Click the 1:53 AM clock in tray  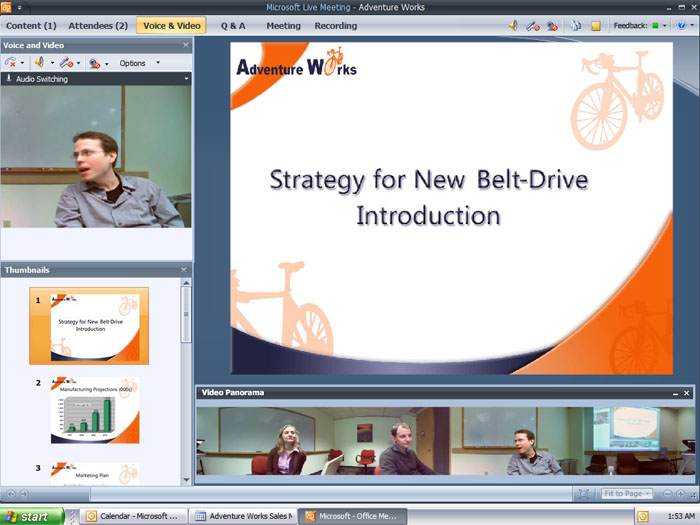[x=681, y=517]
